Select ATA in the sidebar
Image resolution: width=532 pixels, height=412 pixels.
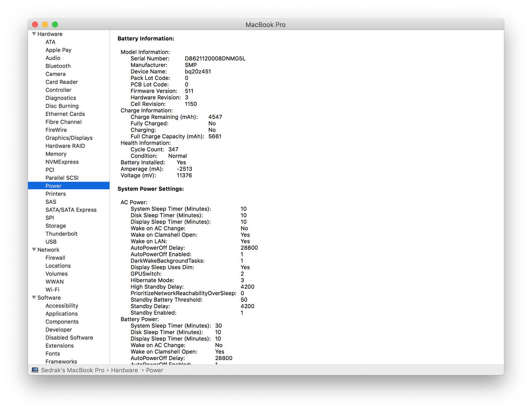click(x=50, y=42)
